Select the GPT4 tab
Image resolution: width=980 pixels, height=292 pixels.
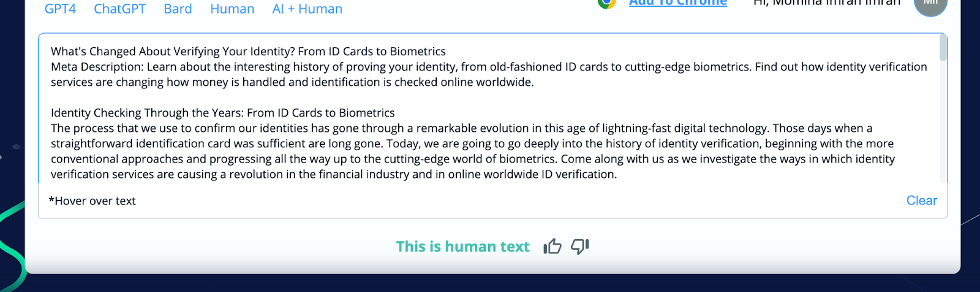click(60, 9)
